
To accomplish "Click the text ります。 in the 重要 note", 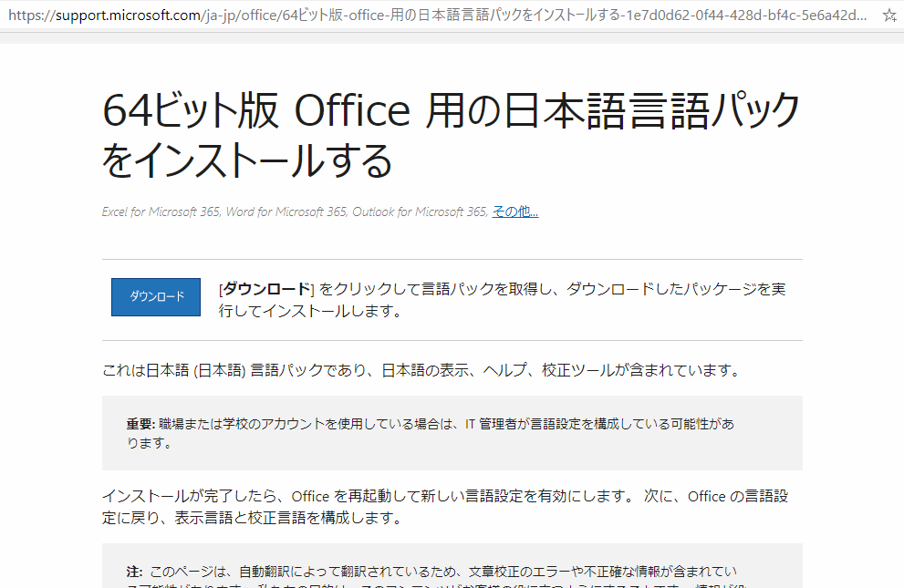I will [x=149, y=443].
